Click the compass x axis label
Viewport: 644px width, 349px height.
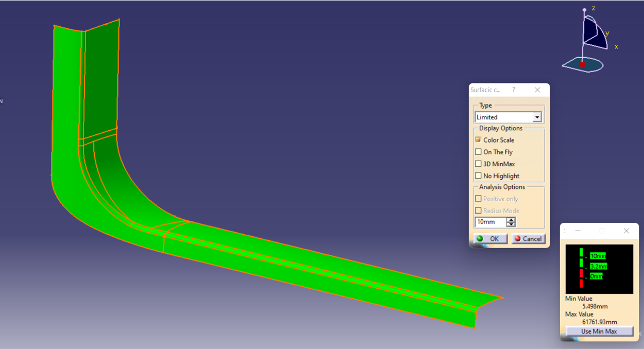(x=616, y=46)
